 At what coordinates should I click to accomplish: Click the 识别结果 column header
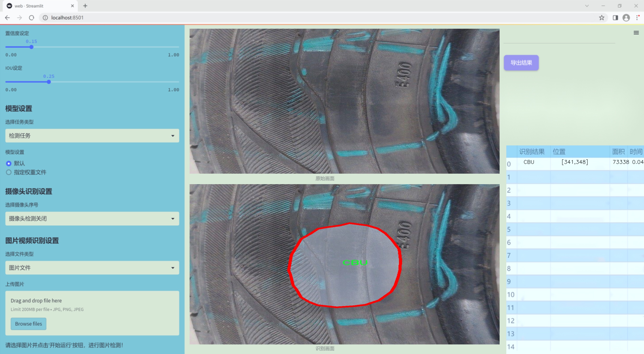pos(531,152)
